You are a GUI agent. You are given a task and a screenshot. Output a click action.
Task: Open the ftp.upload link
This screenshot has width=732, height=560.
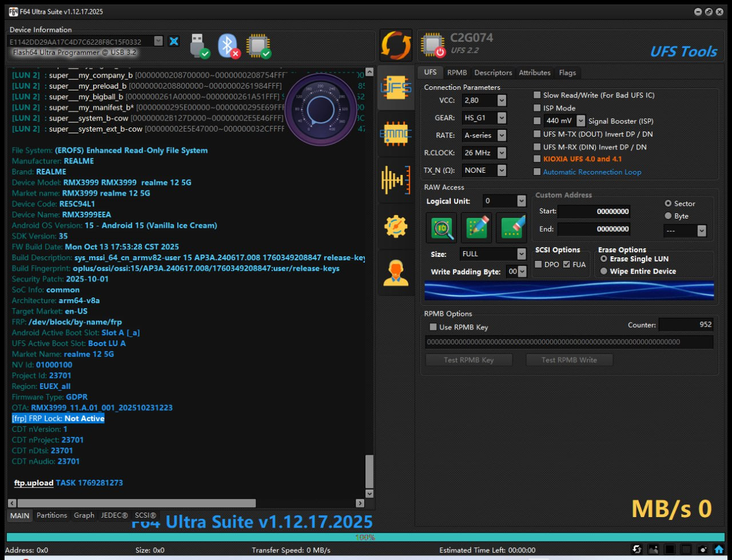pos(34,483)
